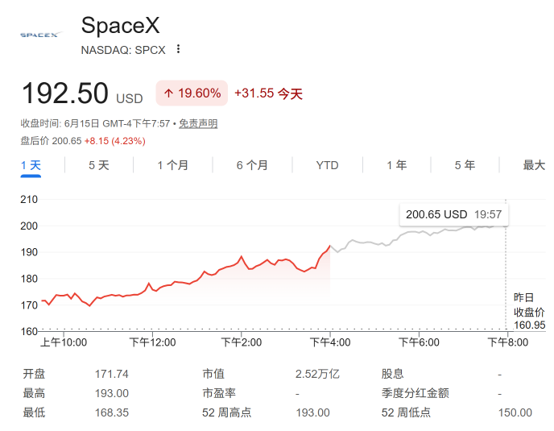This screenshot has height=431, width=554.
Task: View the 1 年 chart range
Action: click(396, 165)
